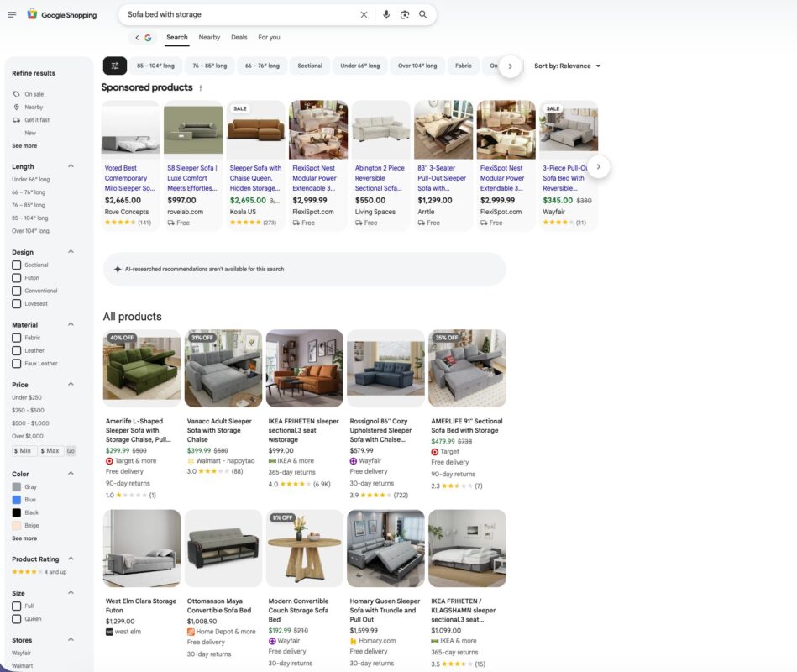Image resolution: width=797 pixels, height=672 pixels.
Task: Check the Sectional design checkbox
Action: 16,265
